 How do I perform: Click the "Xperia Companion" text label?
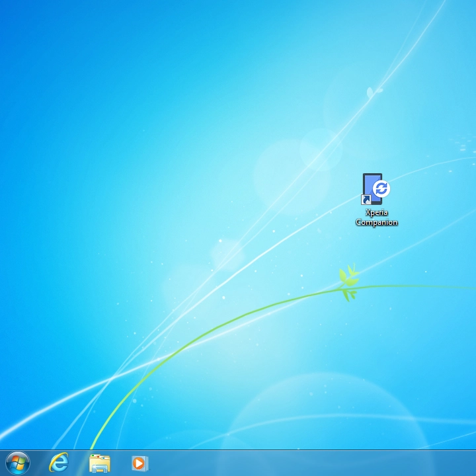click(376, 218)
